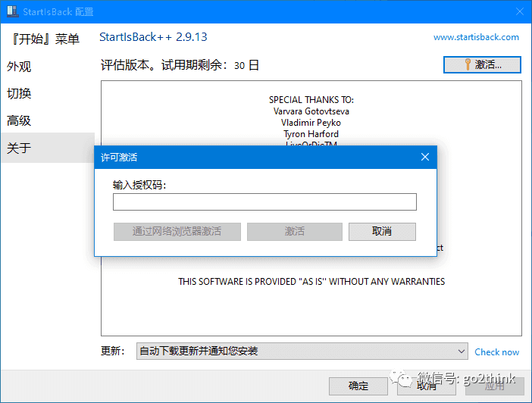This screenshot has height=403, width=532.
Task: Click the StartIsBack app icon in title bar
Action: click(x=13, y=11)
